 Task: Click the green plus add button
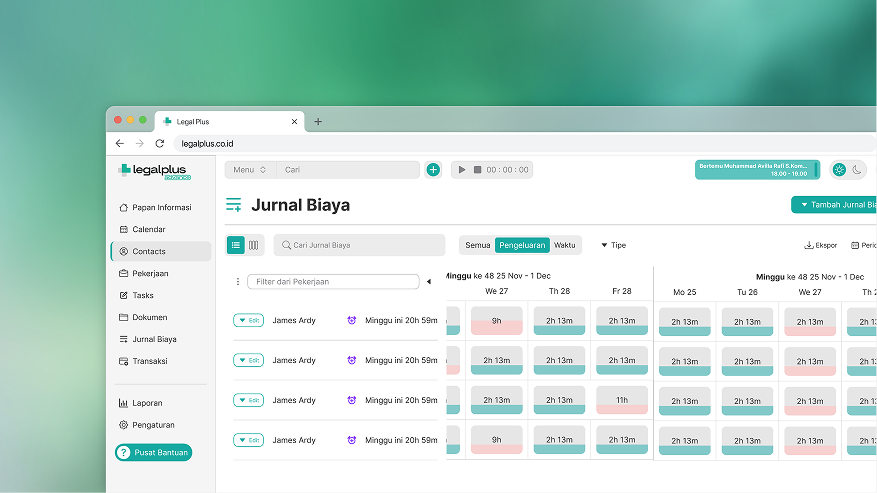click(433, 170)
